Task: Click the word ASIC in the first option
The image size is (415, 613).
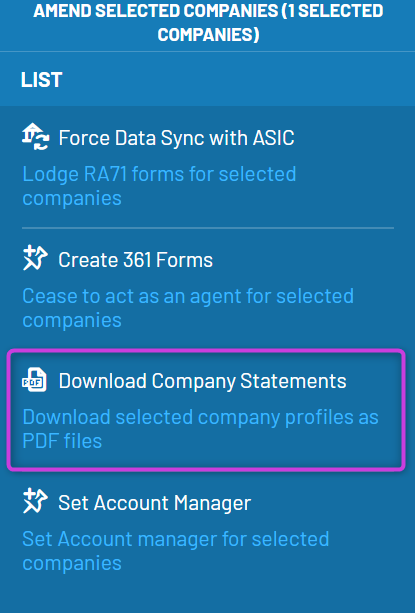Action: [273, 138]
